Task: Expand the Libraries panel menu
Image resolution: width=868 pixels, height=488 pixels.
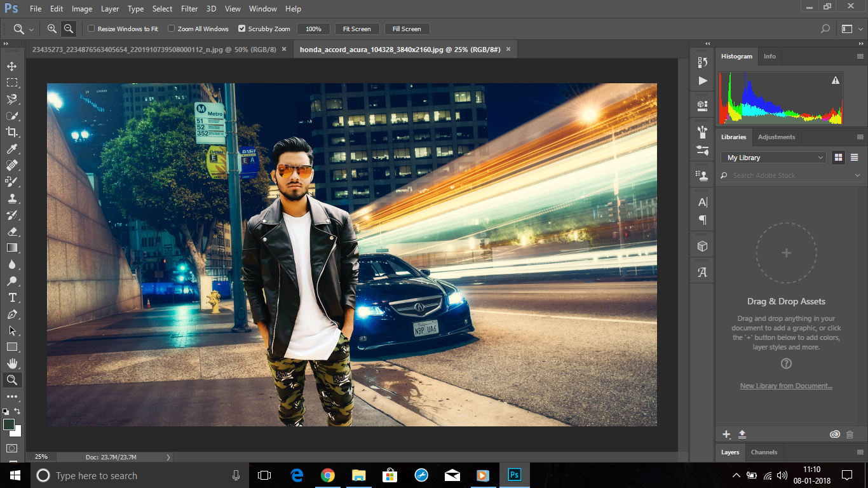Action: click(x=861, y=137)
